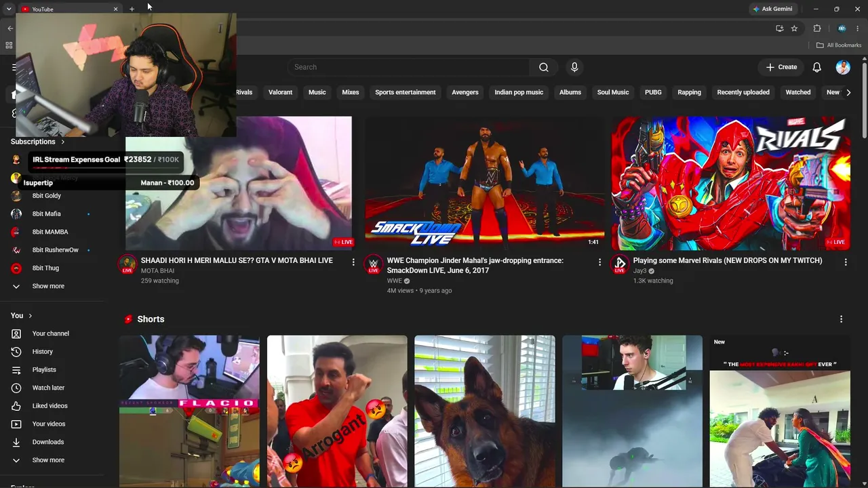868x488 pixels.
Task: Click the Chrome profile icon in toolbar
Action: [x=842, y=28]
